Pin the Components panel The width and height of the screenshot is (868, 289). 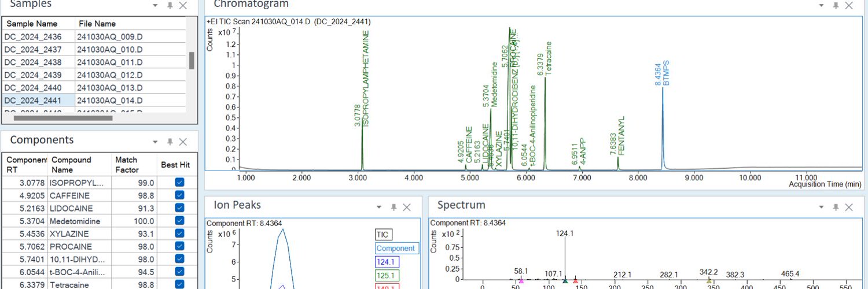pyautogui.click(x=170, y=142)
